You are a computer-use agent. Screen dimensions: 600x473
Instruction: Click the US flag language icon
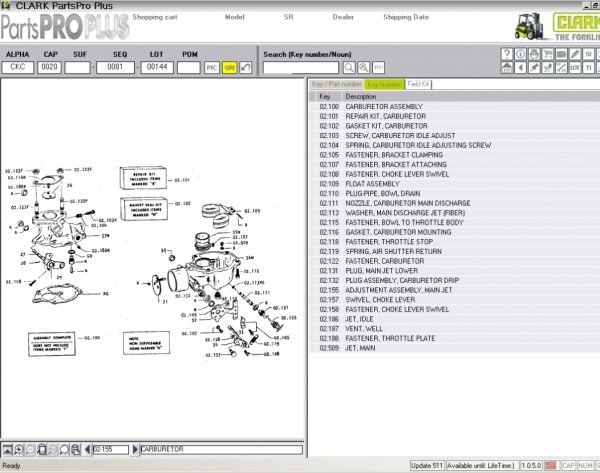point(550,465)
